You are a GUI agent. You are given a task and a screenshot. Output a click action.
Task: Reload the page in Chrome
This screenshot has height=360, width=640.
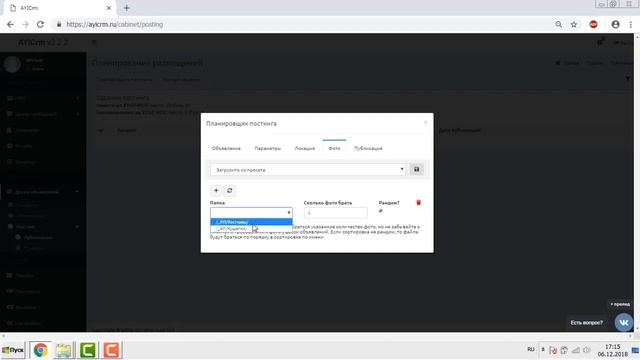pos(40,24)
